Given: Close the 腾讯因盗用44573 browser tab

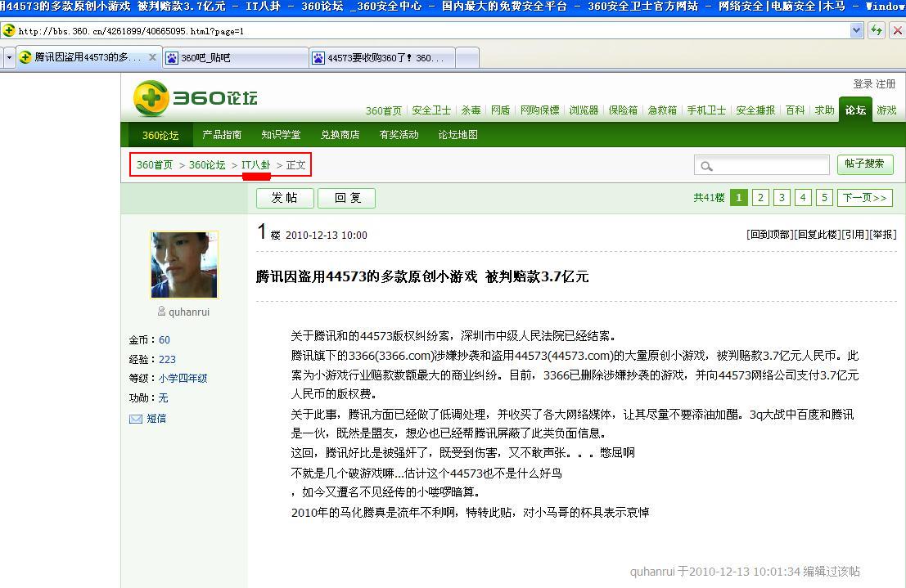Looking at the screenshot, I should pyautogui.click(x=152, y=57).
